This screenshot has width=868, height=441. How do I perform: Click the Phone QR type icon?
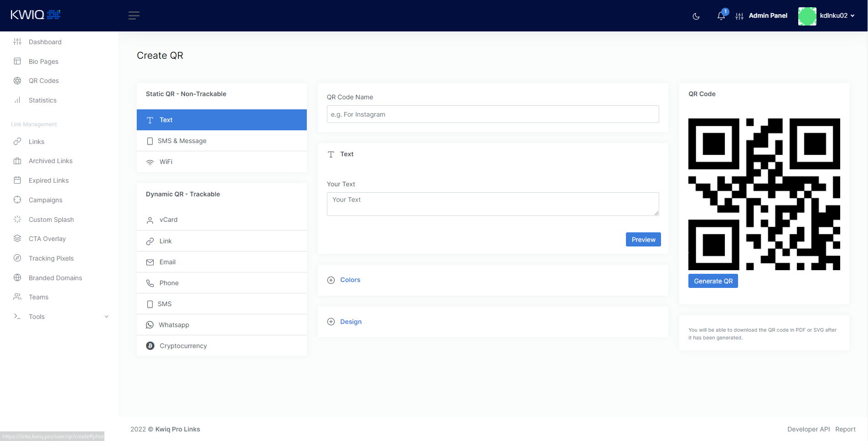pos(150,283)
